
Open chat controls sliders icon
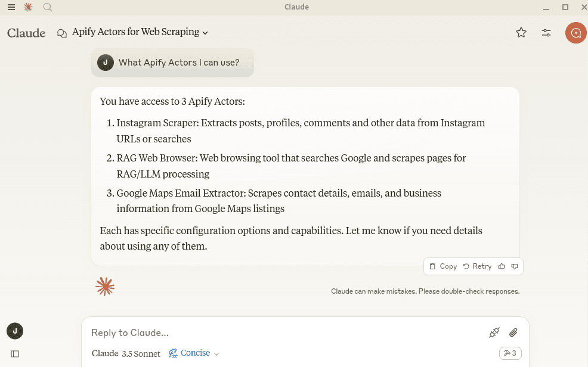tap(546, 33)
